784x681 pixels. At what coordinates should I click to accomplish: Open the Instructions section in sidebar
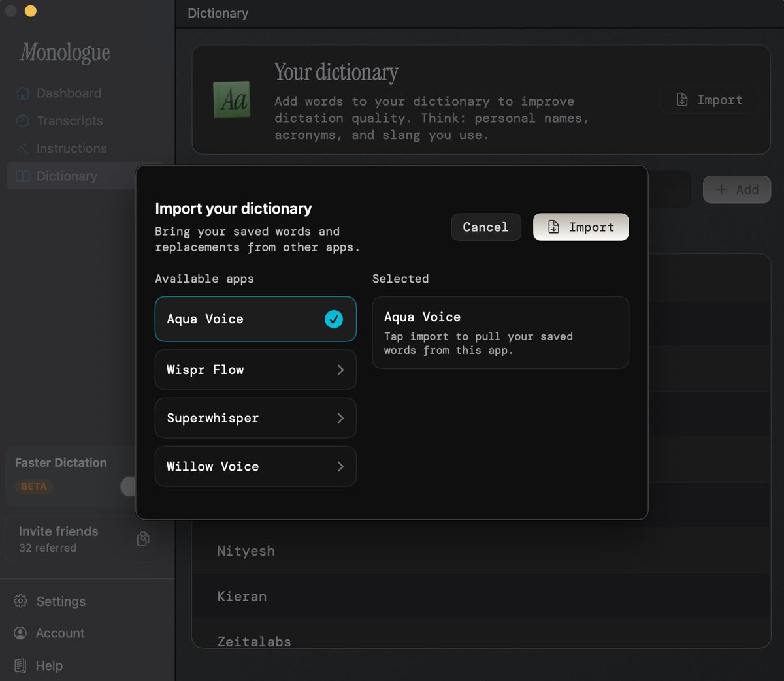click(71, 149)
